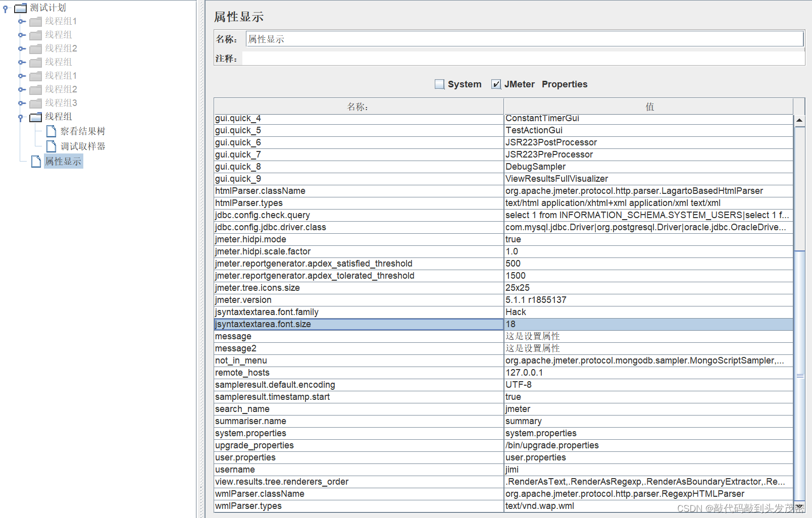Click the apdex_tolerated_threshold value 1500
812x518 pixels.
(648, 276)
